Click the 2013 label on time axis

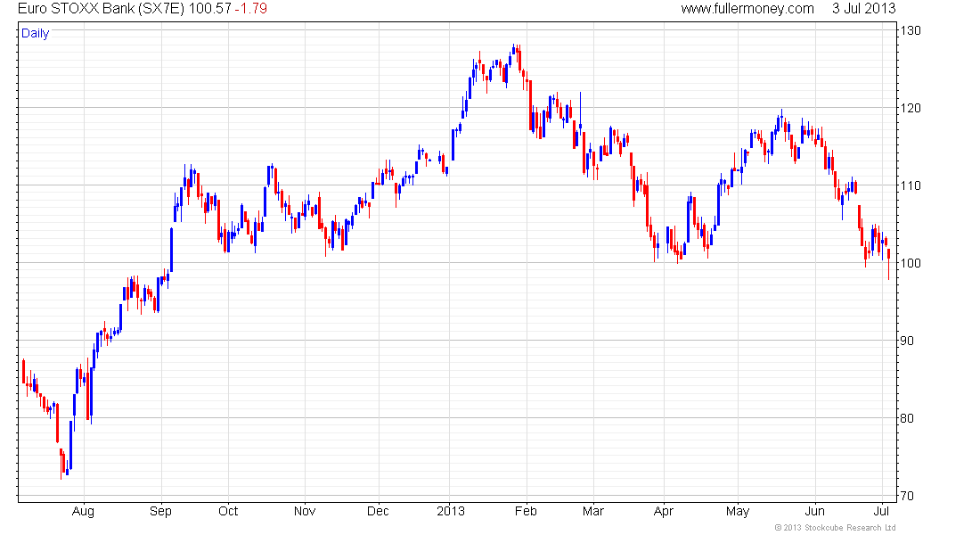(x=451, y=511)
